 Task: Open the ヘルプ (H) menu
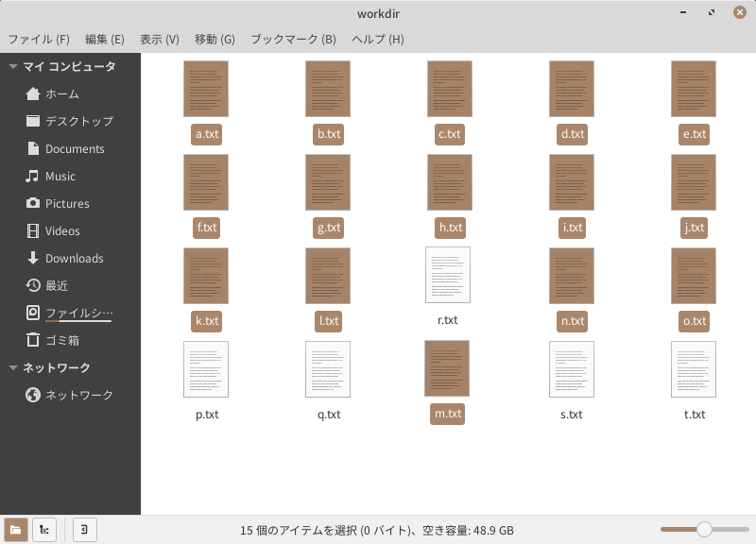coord(378,39)
